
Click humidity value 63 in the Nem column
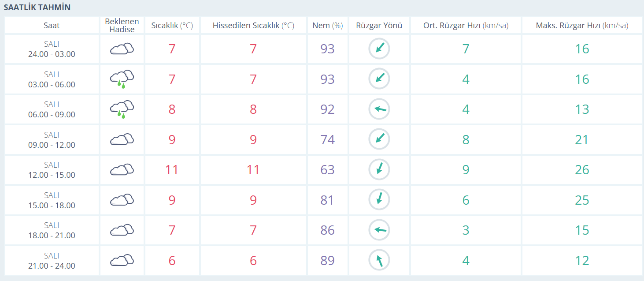click(x=327, y=170)
